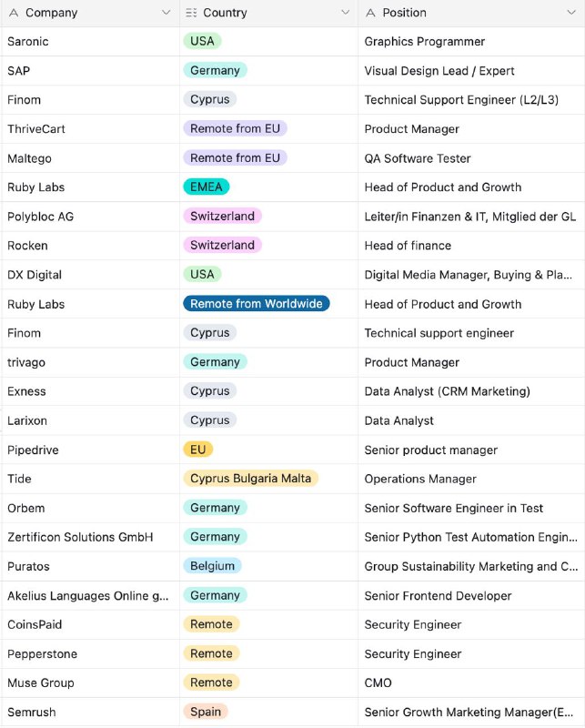Select the Graphics Programmer position cell
The width and height of the screenshot is (585, 728).
tap(471, 41)
